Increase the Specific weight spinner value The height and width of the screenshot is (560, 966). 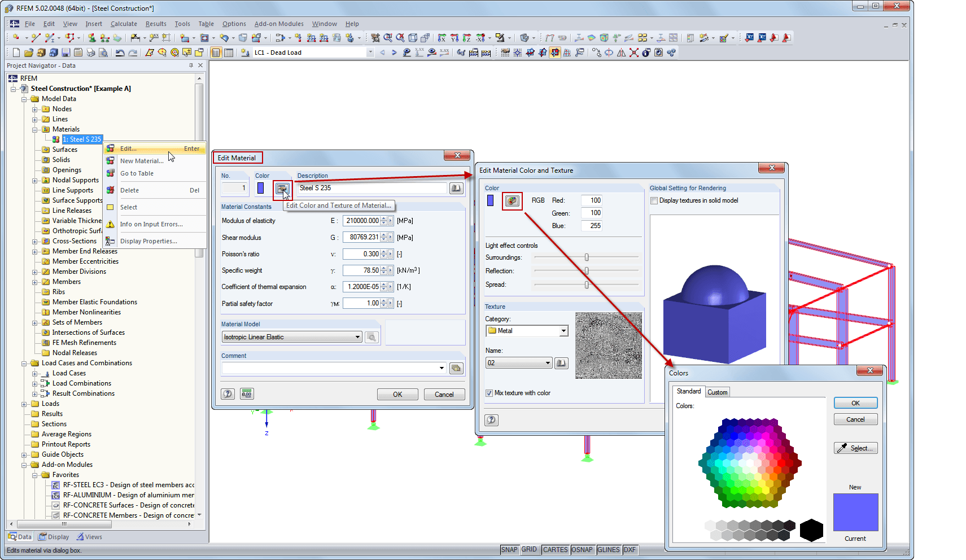point(383,268)
